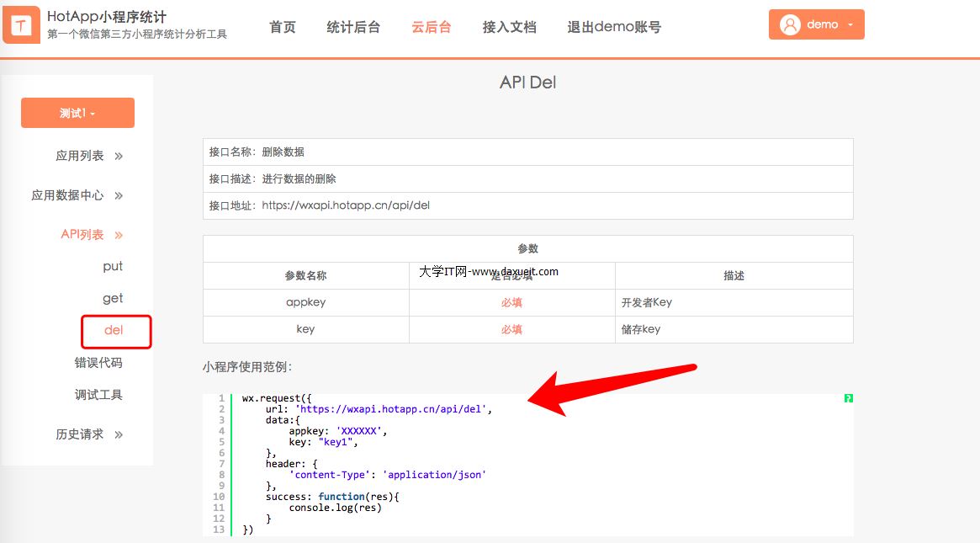
Task: Expand 历史请求 double-chevron icon
Action: point(119,434)
